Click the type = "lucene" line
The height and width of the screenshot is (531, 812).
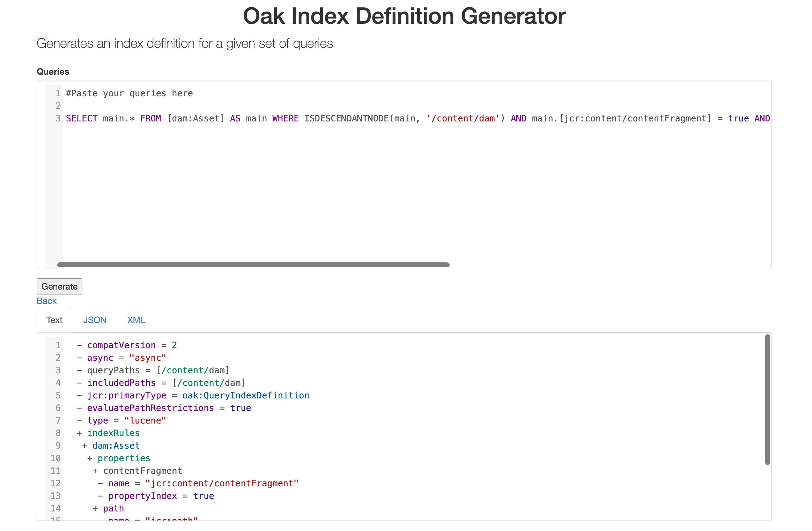pyautogui.click(x=126, y=420)
